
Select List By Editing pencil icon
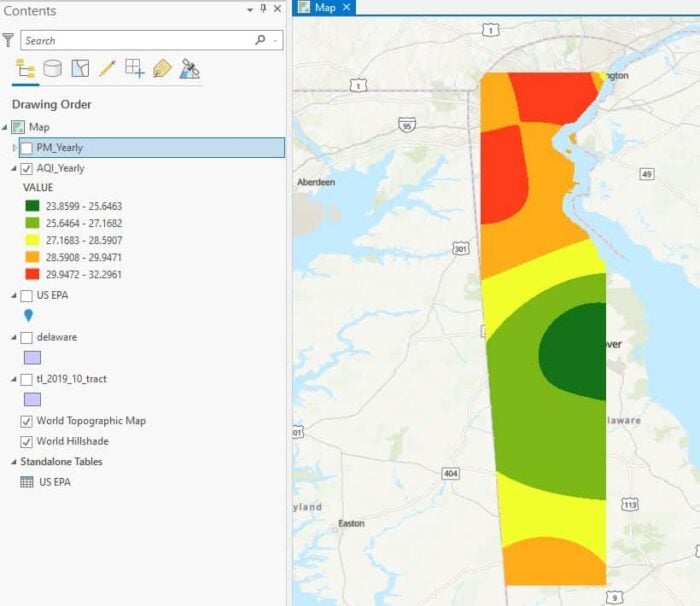tap(107, 68)
